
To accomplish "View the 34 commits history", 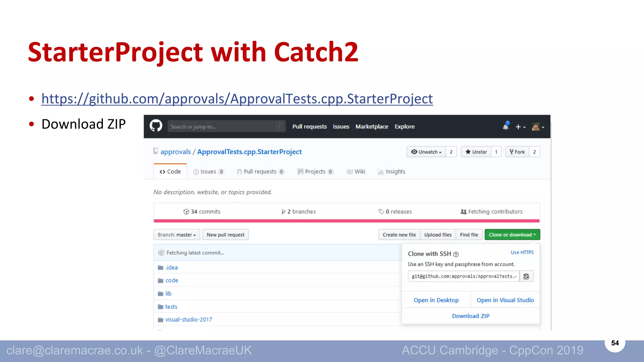I will tap(202, 211).
